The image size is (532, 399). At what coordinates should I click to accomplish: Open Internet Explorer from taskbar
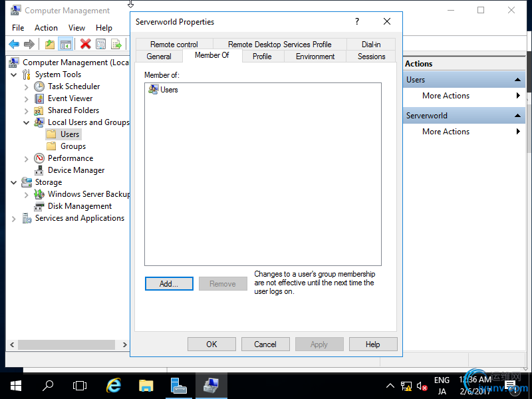(x=114, y=386)
